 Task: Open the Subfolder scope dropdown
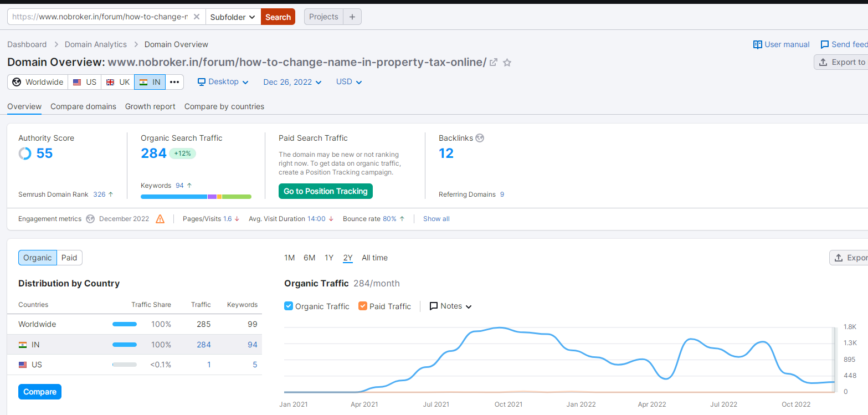tap(233, 17)
